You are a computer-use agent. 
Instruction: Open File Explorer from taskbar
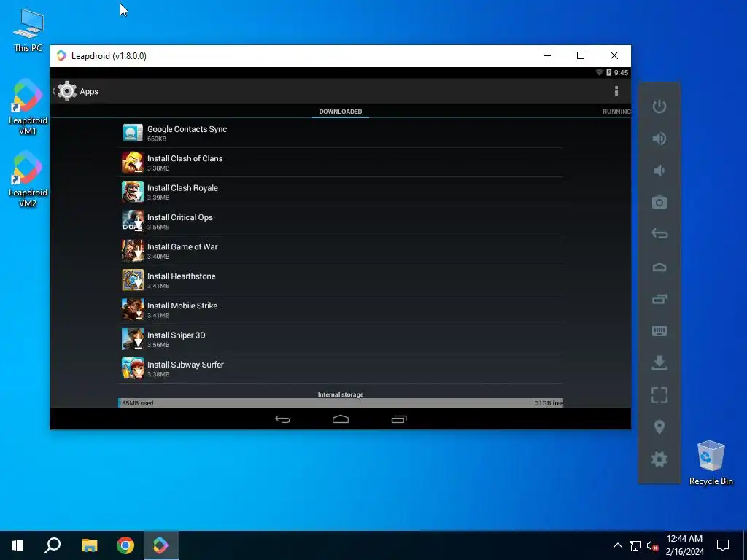click(89, 545)
